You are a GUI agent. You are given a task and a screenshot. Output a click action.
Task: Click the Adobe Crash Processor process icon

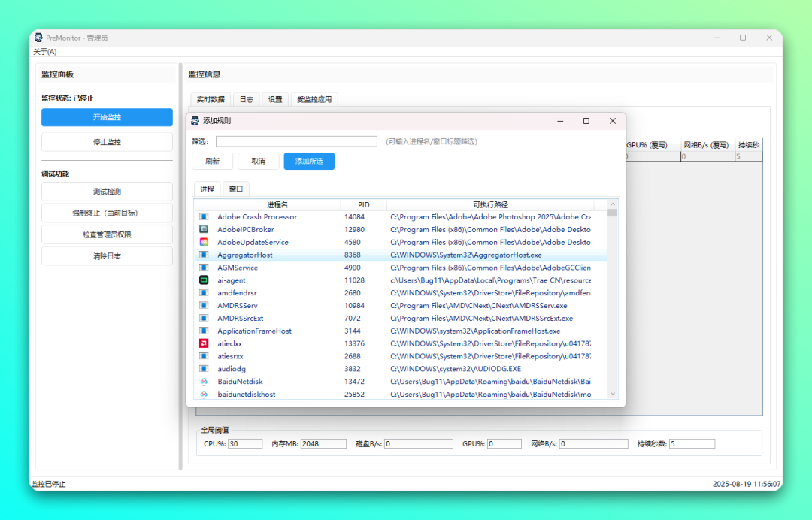coord(204,217)
